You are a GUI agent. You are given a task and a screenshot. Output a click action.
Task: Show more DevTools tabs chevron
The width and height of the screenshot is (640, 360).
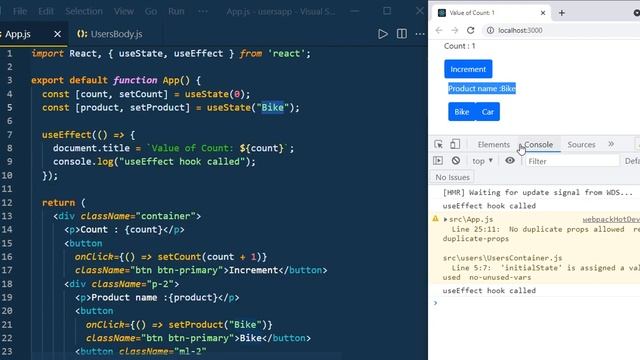tap(611, 144)
